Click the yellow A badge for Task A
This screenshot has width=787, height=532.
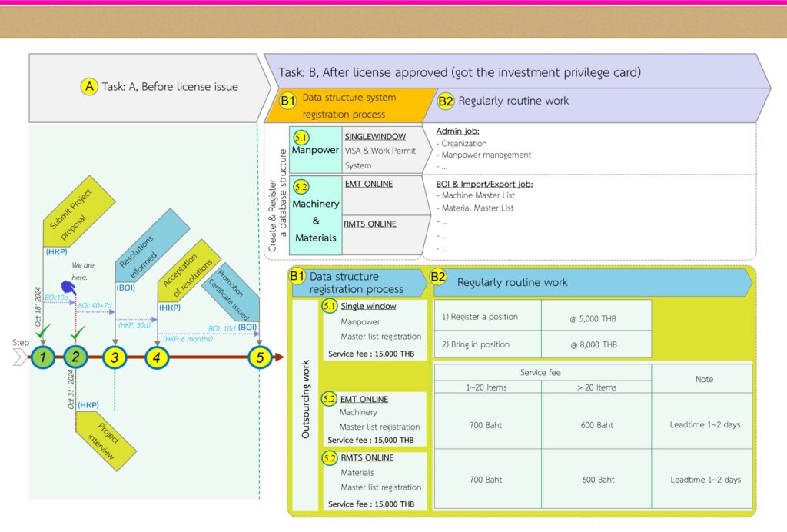[x=89, y=86]
